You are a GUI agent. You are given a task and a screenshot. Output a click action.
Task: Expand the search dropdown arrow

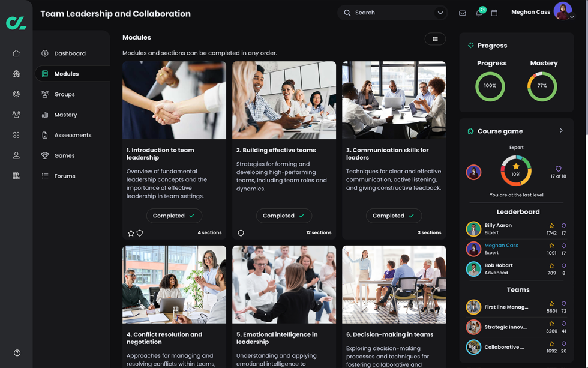point(440,13)
